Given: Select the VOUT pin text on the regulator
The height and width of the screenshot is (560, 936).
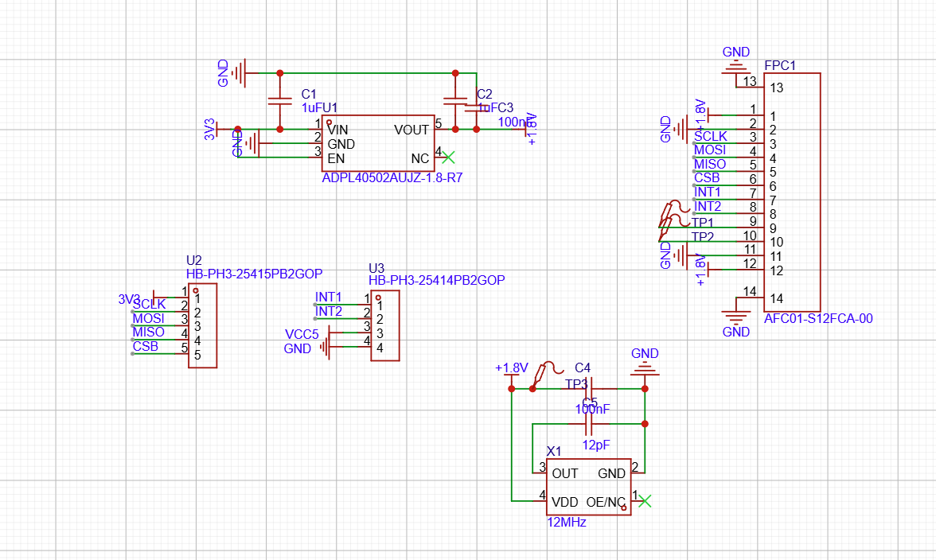Looking at the screenshot, I should click(411, 130).
